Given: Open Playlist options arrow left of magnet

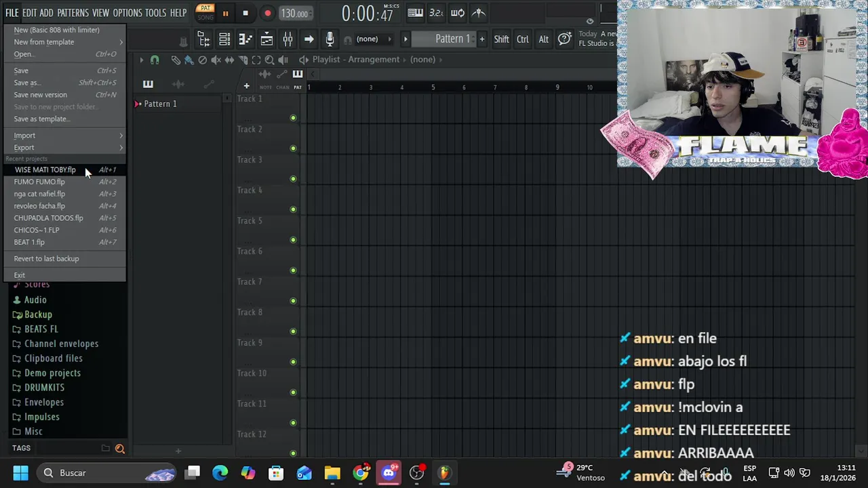Looking at the screenshot, I should click(141, 60).
